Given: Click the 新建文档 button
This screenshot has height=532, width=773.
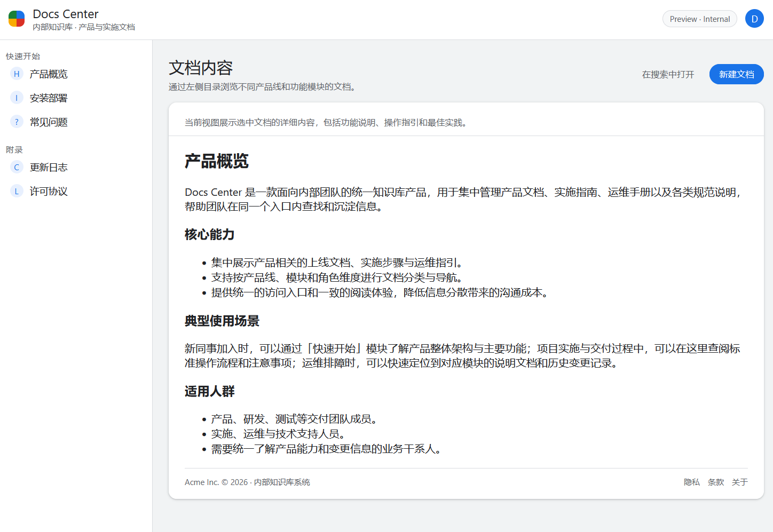Looking at the screenshot, I should (736, 74).
